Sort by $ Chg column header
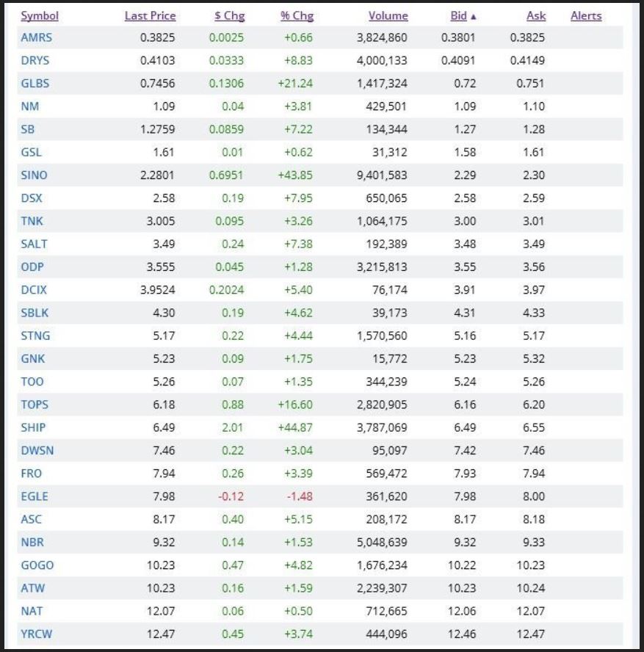644x652 pixels. pos(229,16)
